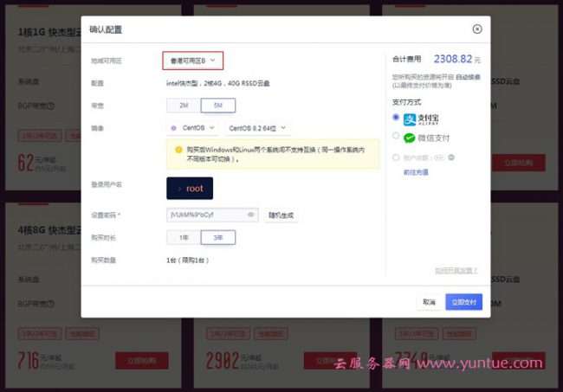Image resolution: width=563 pixels, height=392 pixels.
Task: Expand the CentOS operating system dropdown
Action: 192,128
